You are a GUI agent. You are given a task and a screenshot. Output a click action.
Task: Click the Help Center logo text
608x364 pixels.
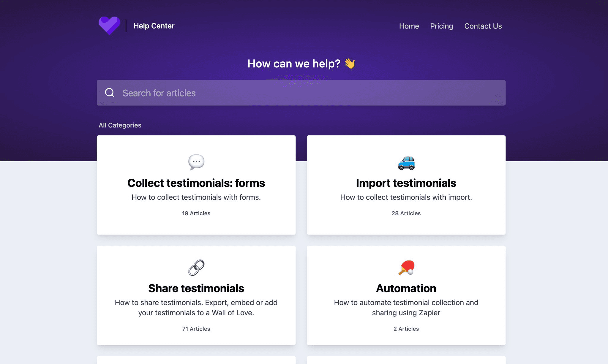coord(154,26)
